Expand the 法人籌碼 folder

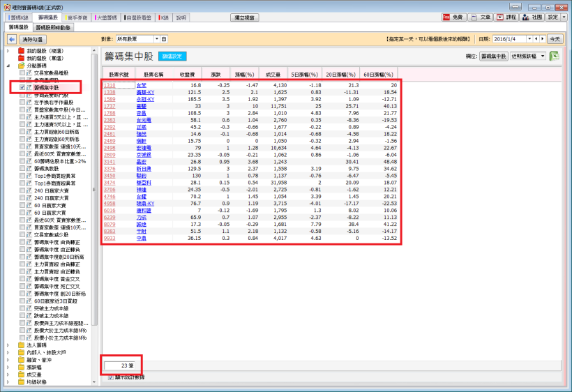pyautogui.click(x=8, y=345)
